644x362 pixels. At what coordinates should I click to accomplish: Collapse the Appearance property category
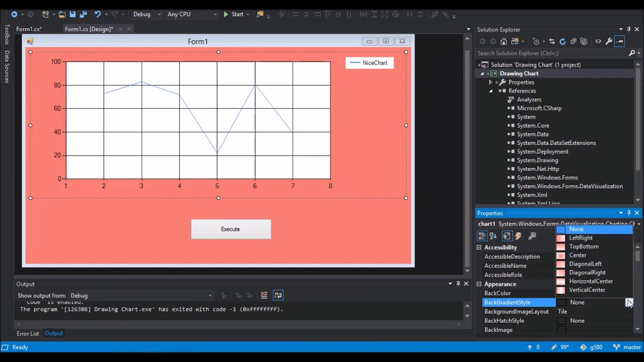point(479,284)
